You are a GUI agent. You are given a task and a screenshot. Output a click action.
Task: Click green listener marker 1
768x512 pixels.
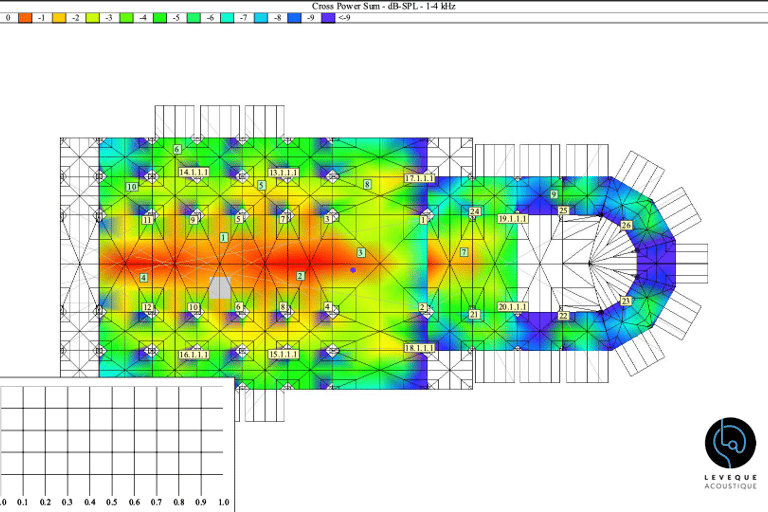pyautogui.click(x=223, y=238)
